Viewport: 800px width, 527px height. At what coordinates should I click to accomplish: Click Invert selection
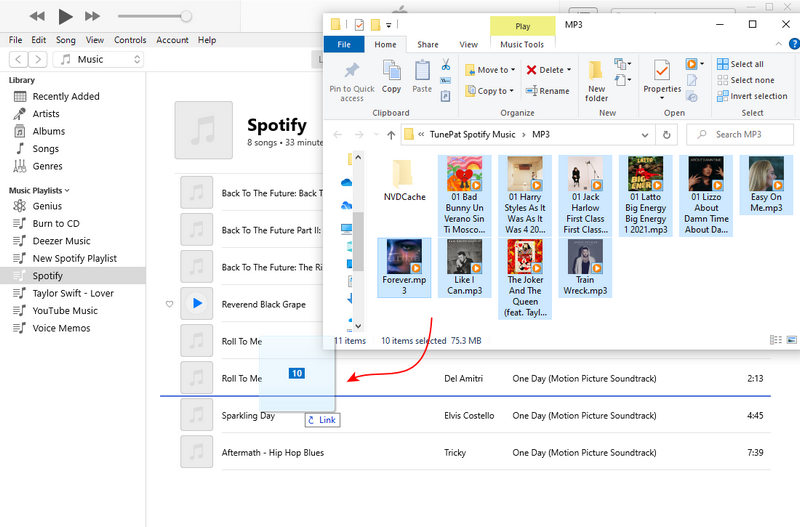click(x=752, y=96)
